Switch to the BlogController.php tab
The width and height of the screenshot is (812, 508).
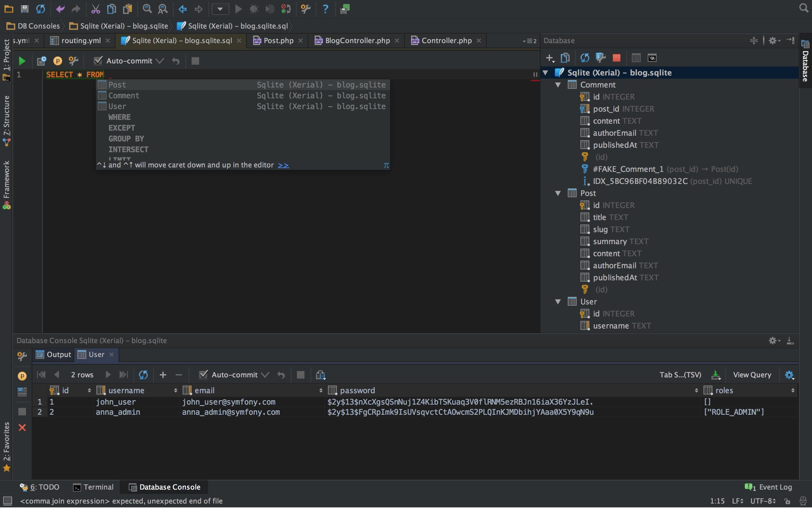pos(357,41)
